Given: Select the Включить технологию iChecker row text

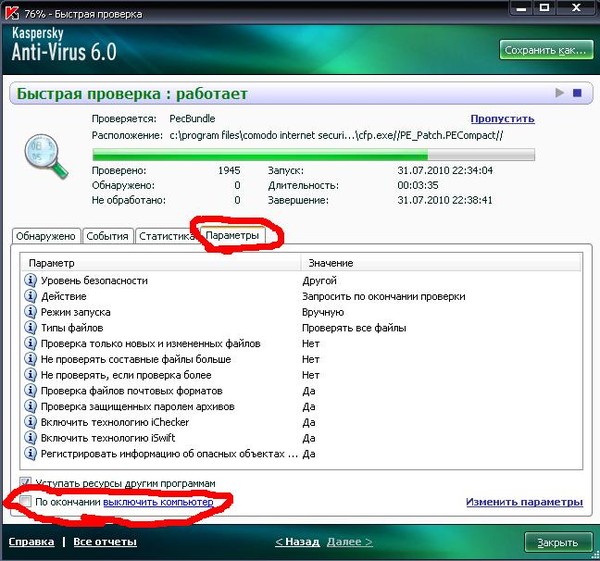Looking at the screenshot, I should [115, 422].
